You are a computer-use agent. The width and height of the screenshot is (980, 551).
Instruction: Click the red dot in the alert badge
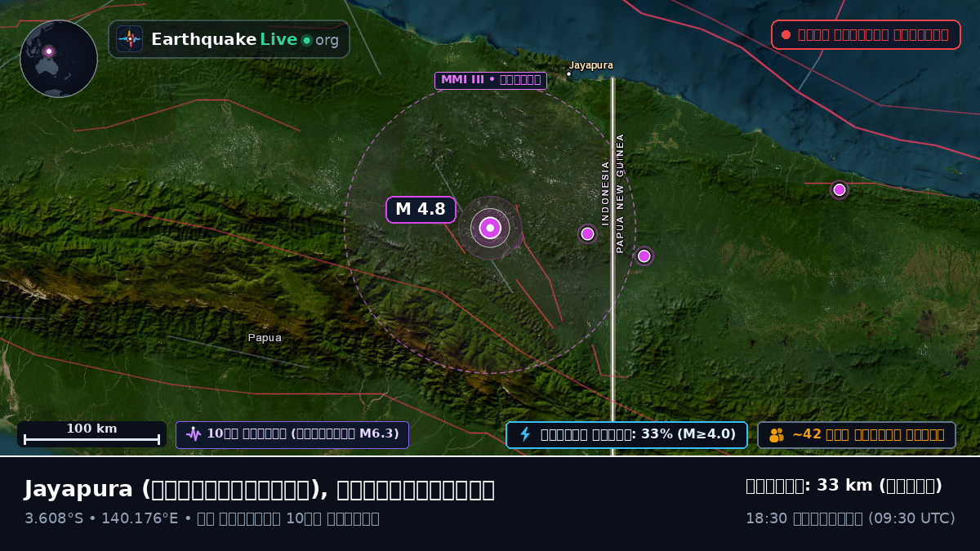point(786,35)
